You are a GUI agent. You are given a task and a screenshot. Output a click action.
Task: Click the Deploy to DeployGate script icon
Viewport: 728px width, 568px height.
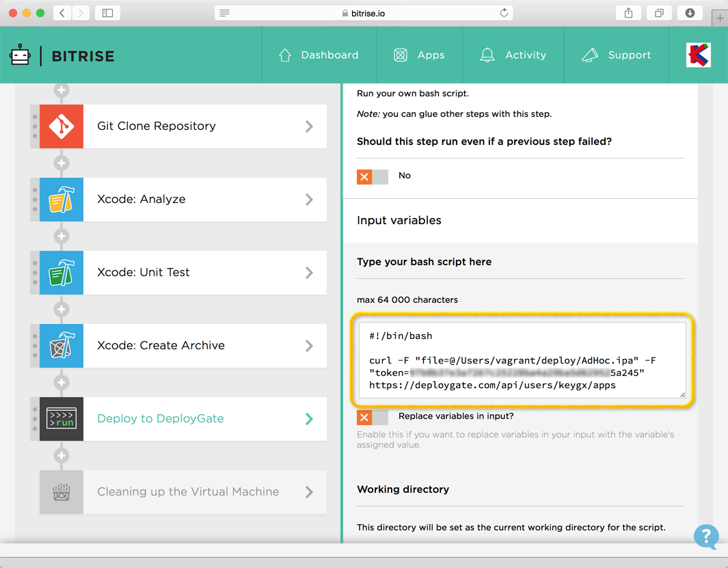pos(62,419)
